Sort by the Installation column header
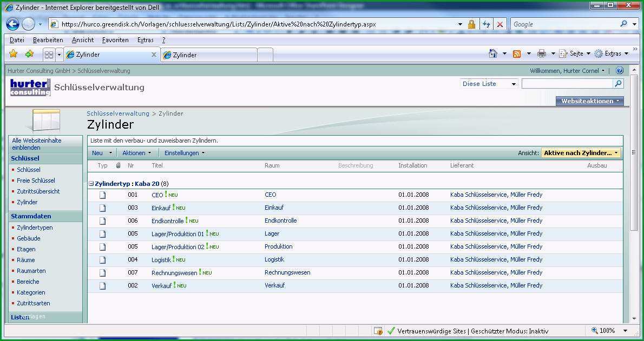This screenshot has height=341, width=644. [413, 165]
